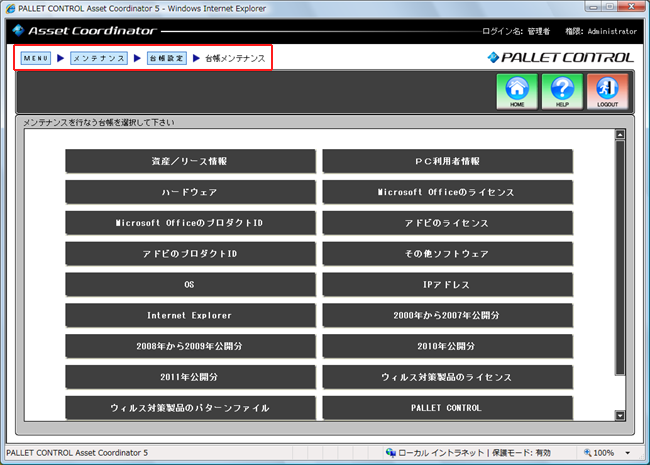Open the HELP icon button
The image size is (650, 465).
[x=562, y=92]
